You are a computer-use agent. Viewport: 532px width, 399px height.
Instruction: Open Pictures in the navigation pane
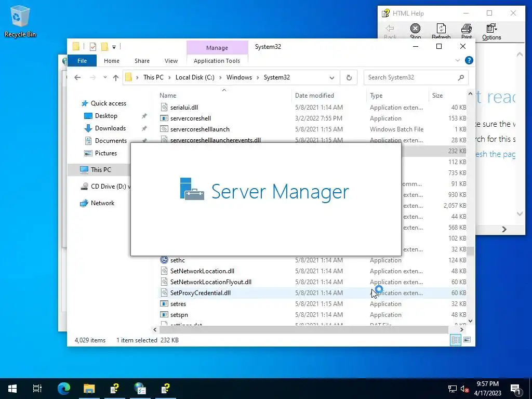[x=105, y=153]
